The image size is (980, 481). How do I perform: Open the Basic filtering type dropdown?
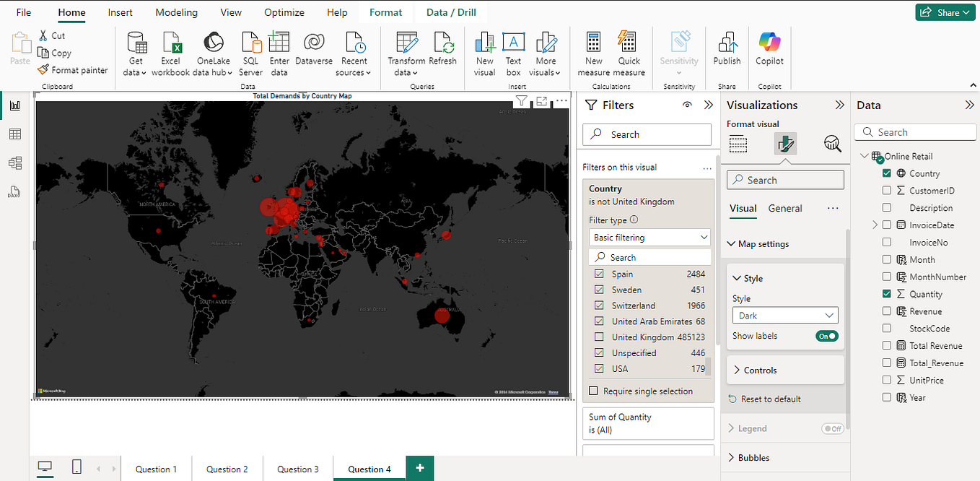click(650, 238)
